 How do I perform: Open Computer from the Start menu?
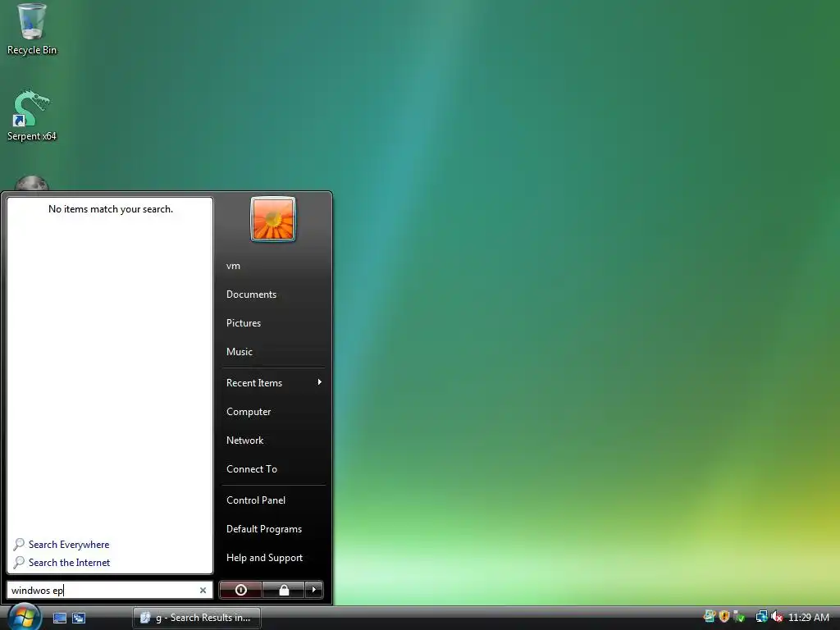pyautogui.click(x=249, y=412)
